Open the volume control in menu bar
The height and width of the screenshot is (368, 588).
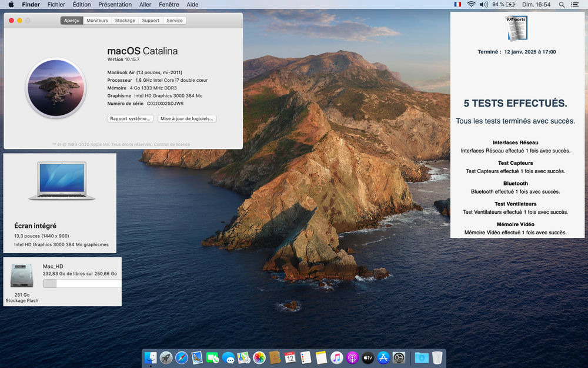[x=483, y=4]
